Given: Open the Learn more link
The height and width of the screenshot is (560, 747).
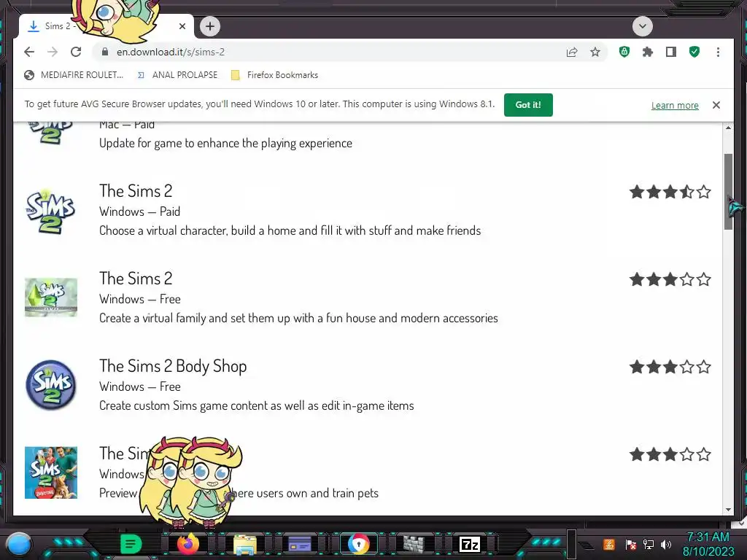Looking at the screenshot, I should (x=675, y=105).
